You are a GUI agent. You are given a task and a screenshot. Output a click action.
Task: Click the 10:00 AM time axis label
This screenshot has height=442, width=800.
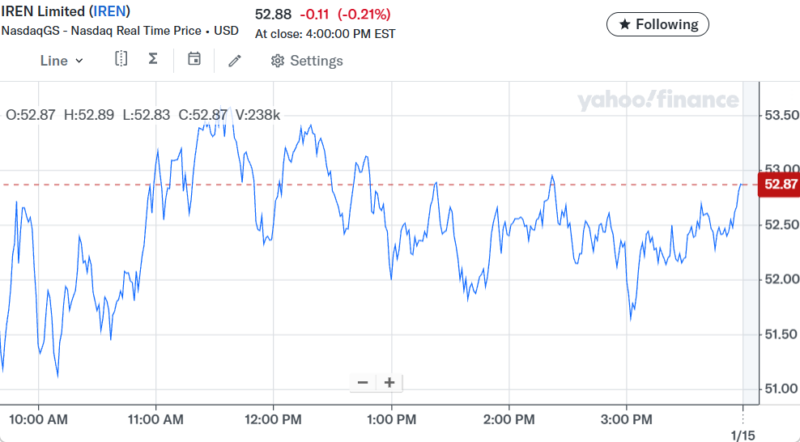38,417
